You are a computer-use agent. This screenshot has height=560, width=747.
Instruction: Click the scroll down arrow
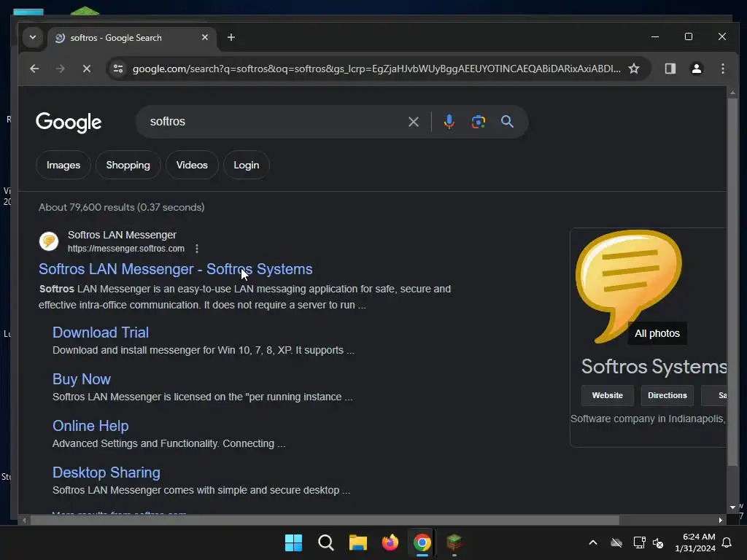[x=732, y=507]
